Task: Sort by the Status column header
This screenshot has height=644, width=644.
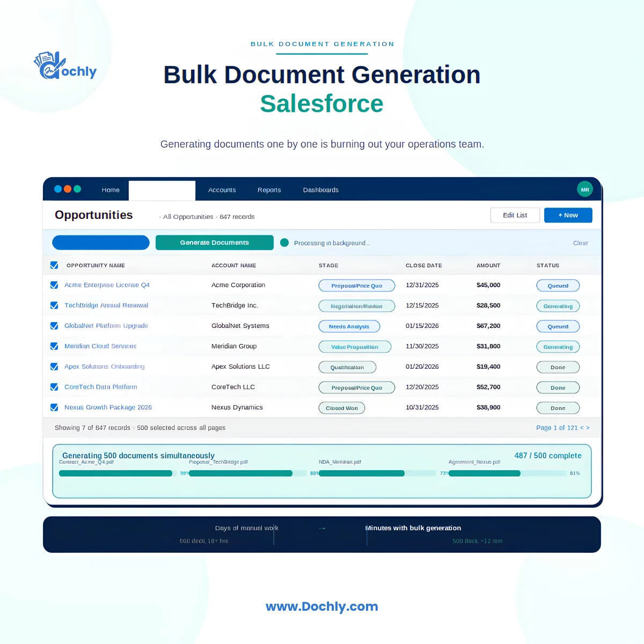Action: pos(548,266)
